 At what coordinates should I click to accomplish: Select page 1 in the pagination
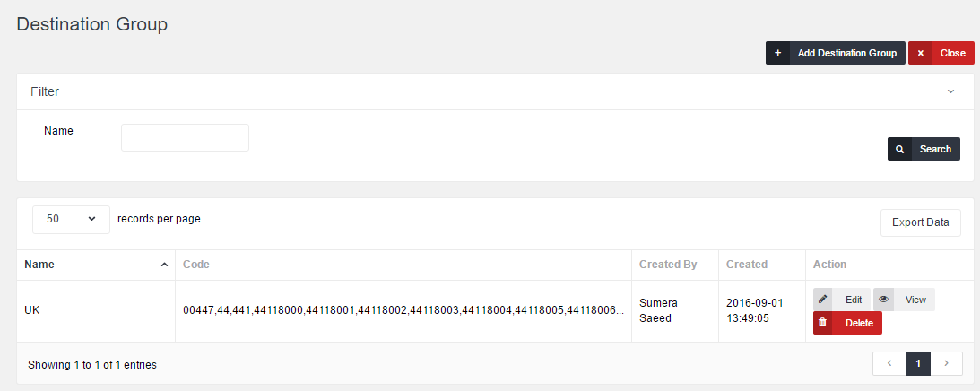[918, 363]
